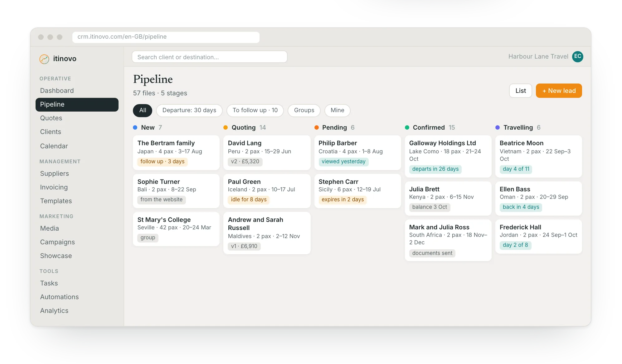Go to Showcase
Viewport: 622px width, 364px height.
click(x=77, y=256)
